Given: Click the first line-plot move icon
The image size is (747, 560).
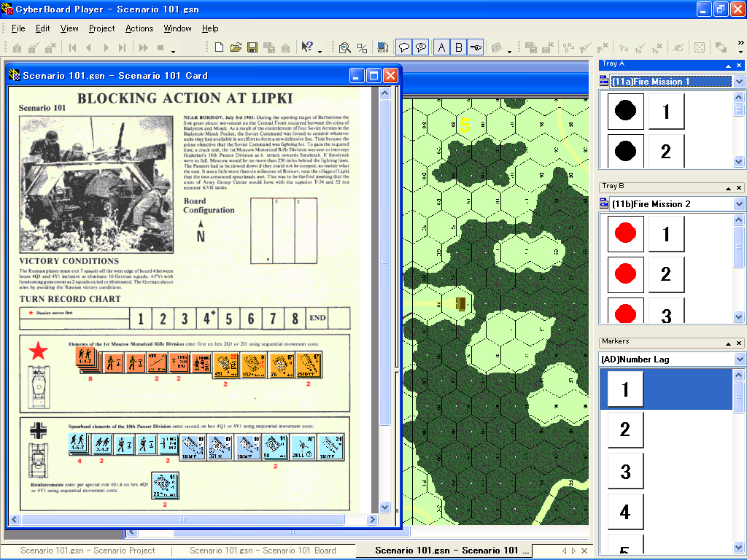Looking at the screenshot, I should pyautogui.click(x=623, y=47).
